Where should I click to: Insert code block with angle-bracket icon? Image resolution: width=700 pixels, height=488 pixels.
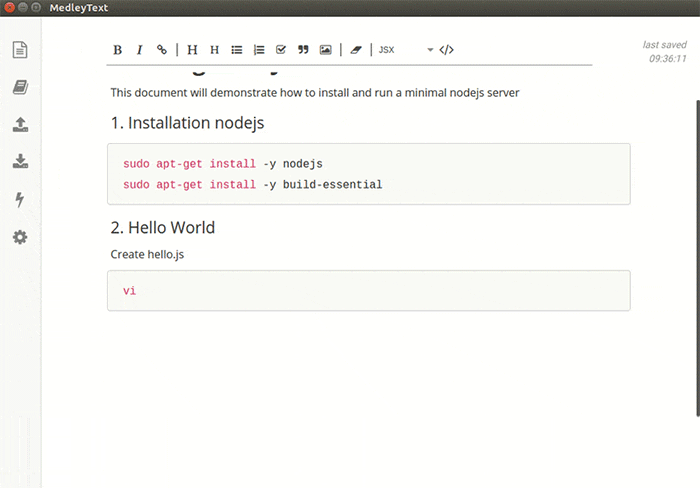coord(446,50)
